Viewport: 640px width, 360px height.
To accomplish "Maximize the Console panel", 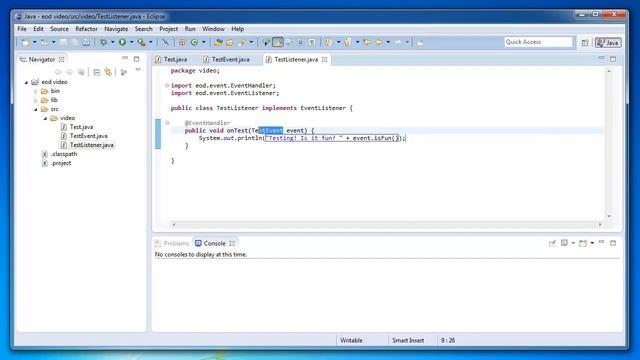I will [613, 243].
